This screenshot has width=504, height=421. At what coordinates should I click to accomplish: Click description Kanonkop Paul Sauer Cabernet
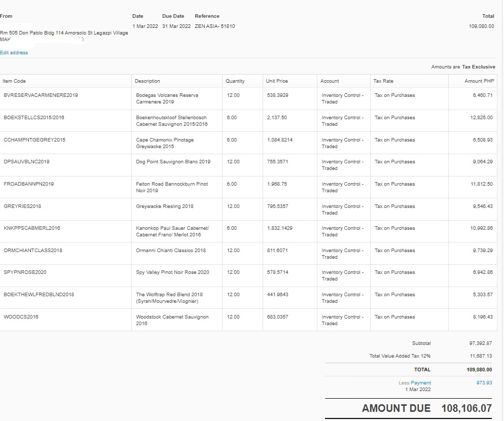[x=172, y=231]
